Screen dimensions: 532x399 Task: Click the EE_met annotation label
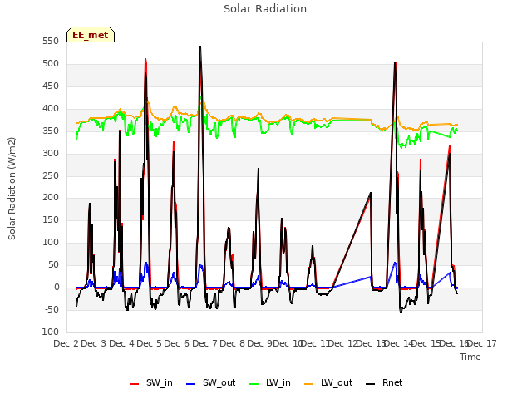91,35
